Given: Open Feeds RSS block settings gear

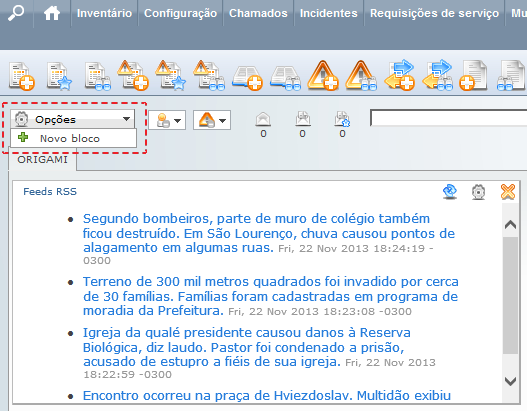Looking at the screenshot, I should click(x=478, y=192).
